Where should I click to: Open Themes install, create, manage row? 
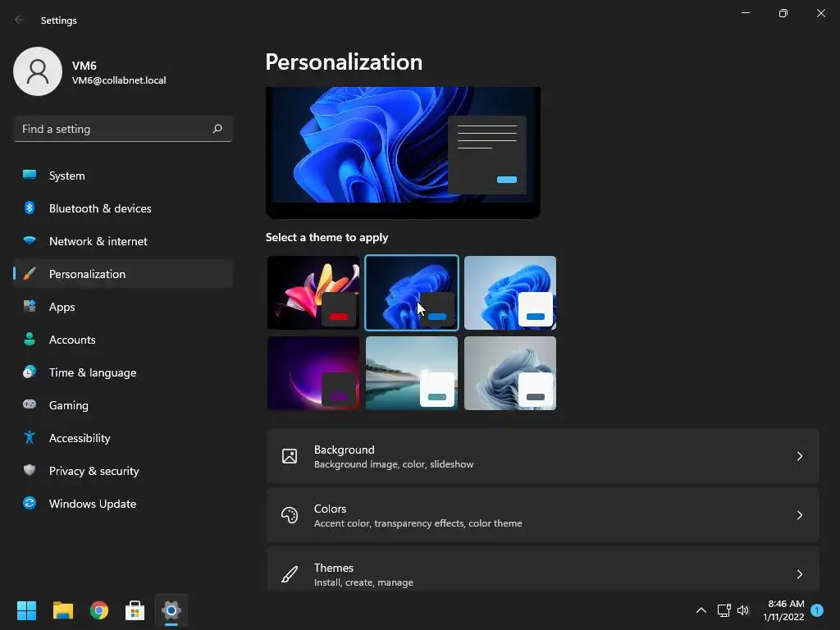pos(543,569)
